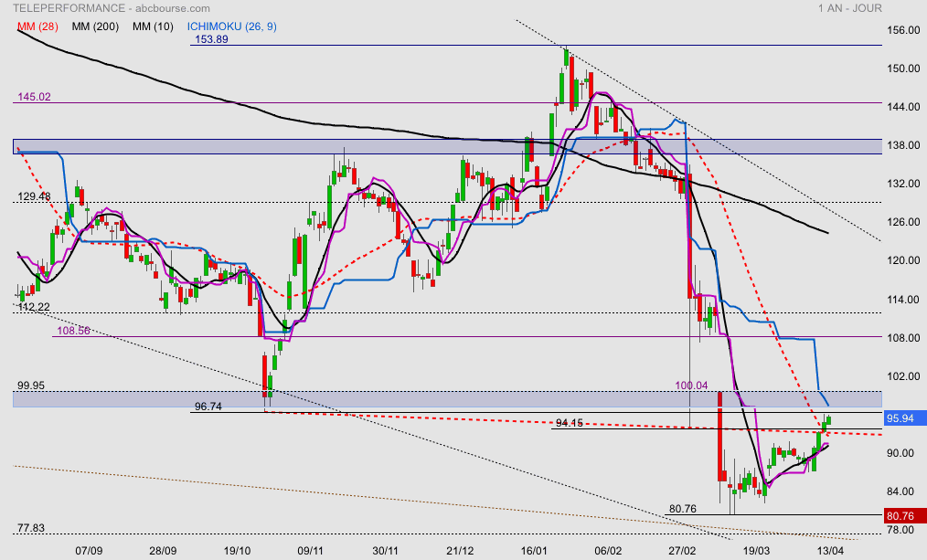Click the 126.00 price axis value
The width and height of the screenshot is (927, 560).
[x=903, y=223]
